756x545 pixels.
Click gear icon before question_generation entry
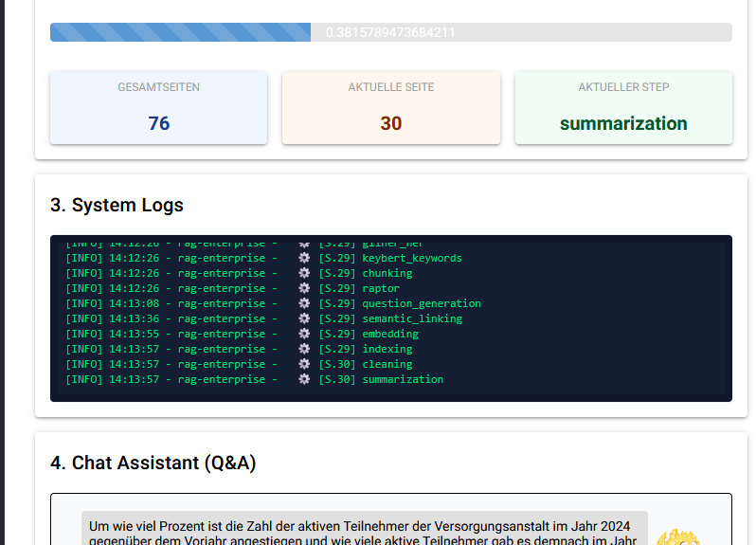(304, 303)
